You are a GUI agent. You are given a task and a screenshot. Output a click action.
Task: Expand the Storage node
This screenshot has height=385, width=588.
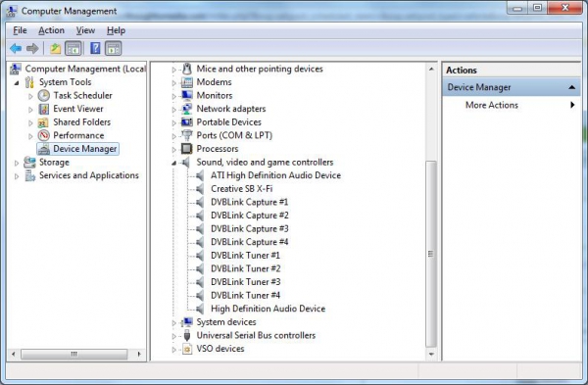coord(17,163)
